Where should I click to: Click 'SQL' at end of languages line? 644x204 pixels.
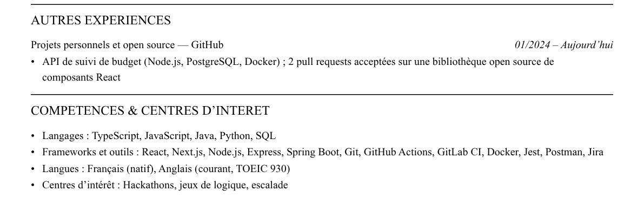[x=265, y=136]
